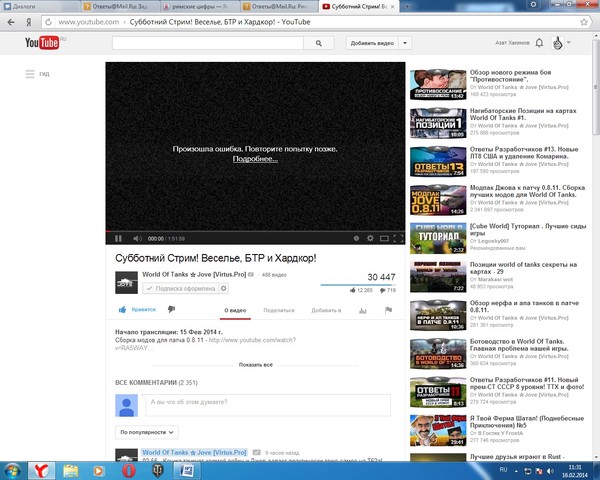600x480 pixels.
Task: Click the Подробнее link in the error message
Action: tap(255, 159)
